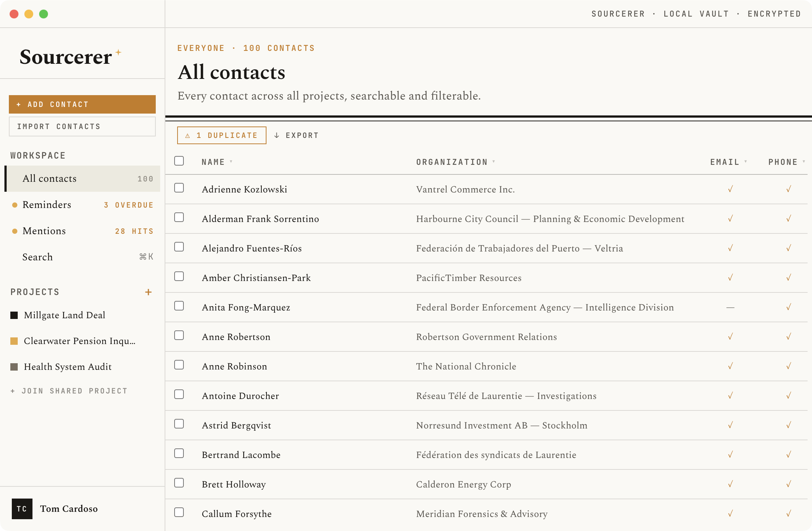This screenshot has height=531, width=812.
Task: Click the yellow minimize window button
Action: [x=29, y=14]
